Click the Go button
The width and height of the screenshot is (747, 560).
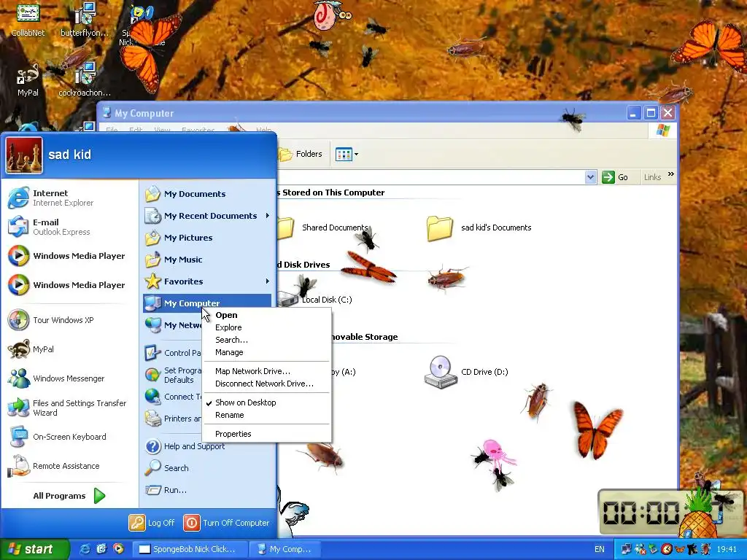[x=615, y=177]
